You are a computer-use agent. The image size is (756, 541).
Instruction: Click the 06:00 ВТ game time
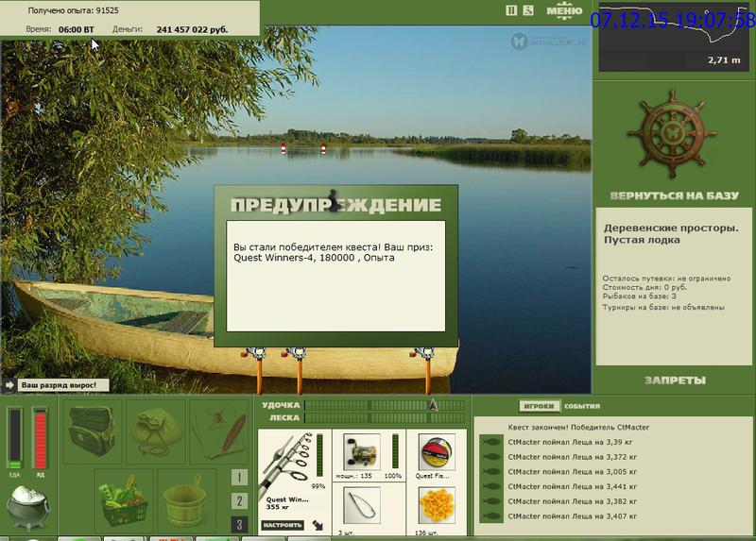(x=77, y=29)
